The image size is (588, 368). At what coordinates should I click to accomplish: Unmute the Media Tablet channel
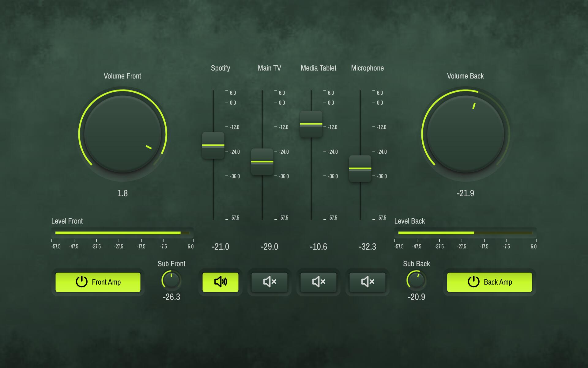pos(318,282)
